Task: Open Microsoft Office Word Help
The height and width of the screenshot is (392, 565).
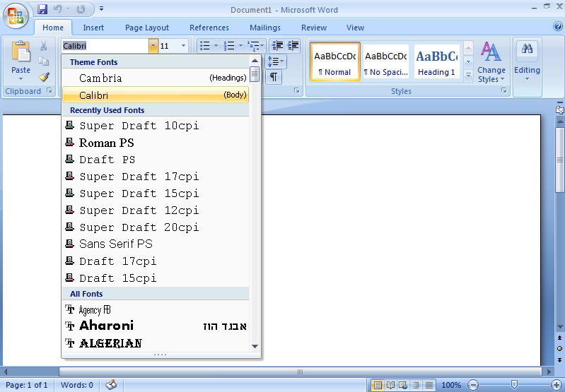Action: point(557,26)
